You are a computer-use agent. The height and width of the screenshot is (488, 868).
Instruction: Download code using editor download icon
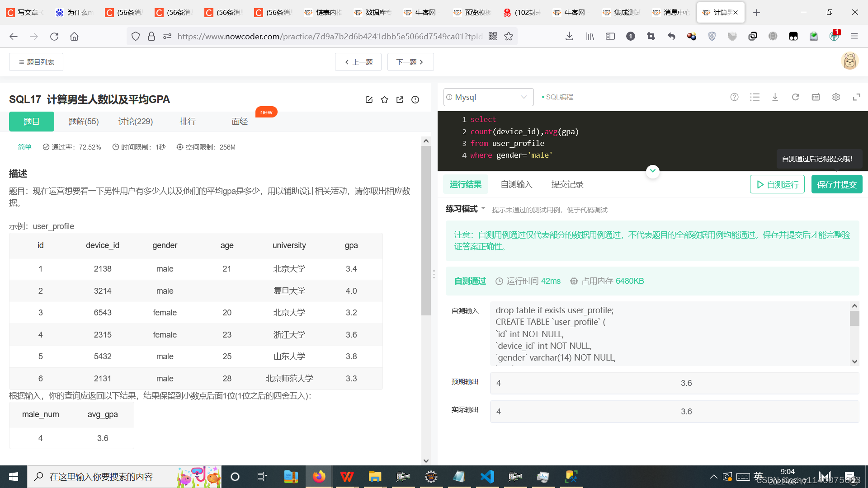click(x=775, y=97)
